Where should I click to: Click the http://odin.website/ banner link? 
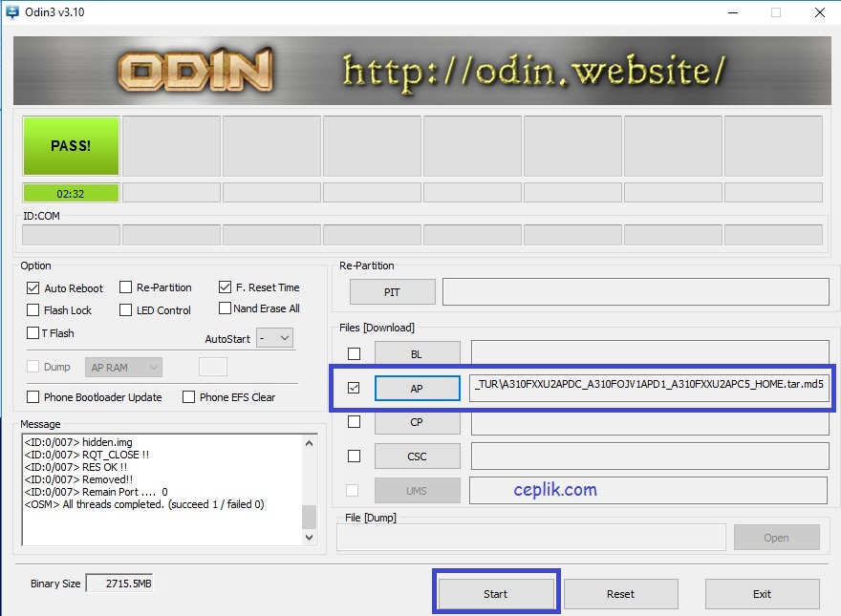click(533, 72)
